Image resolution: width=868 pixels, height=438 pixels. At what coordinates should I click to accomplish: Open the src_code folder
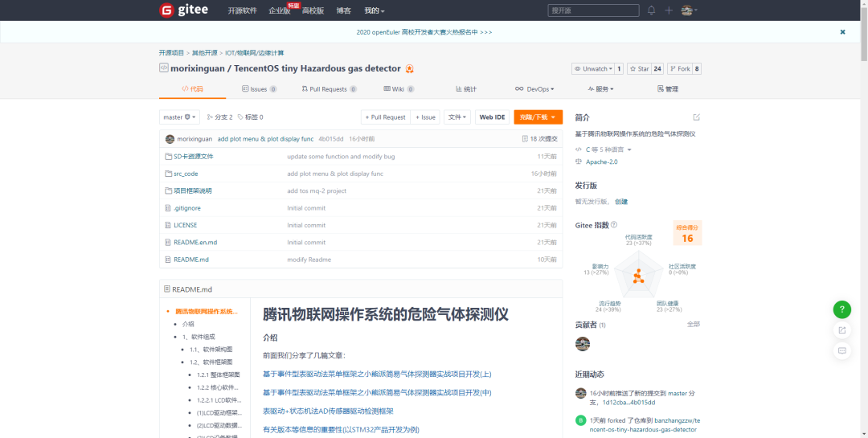click(186, 174)
